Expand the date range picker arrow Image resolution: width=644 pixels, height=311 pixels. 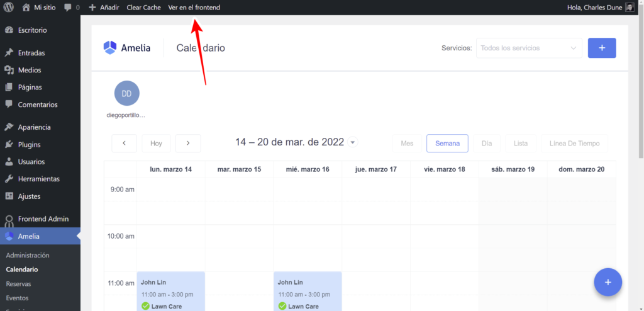pos(353,142)
